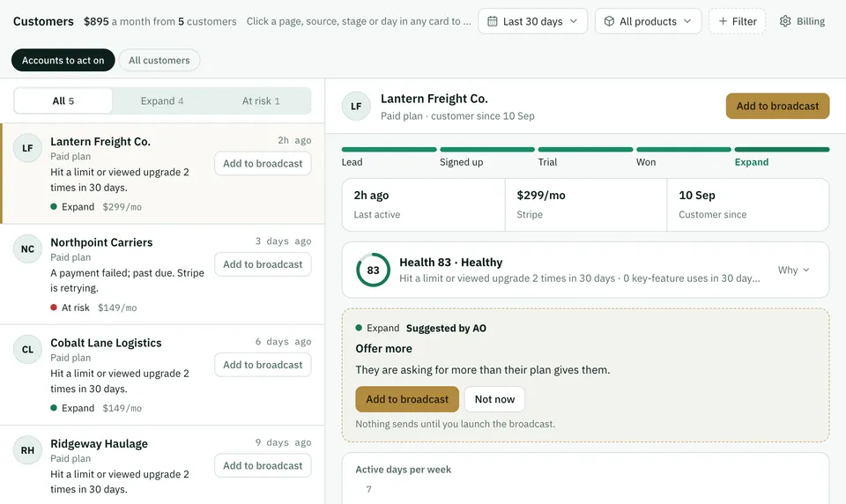Click green Expand dot in suggestion card

[359, 328]
